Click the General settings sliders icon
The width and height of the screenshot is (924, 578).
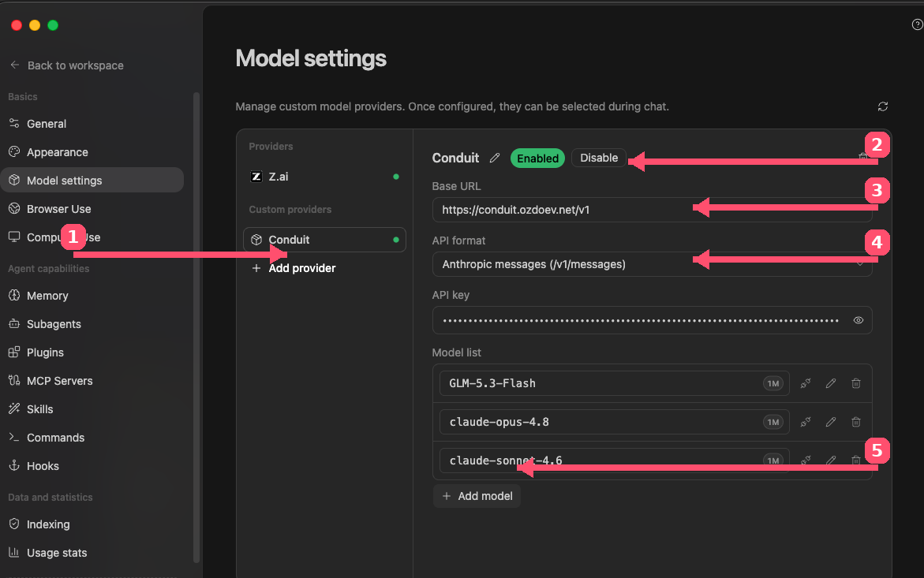[14, 123]
